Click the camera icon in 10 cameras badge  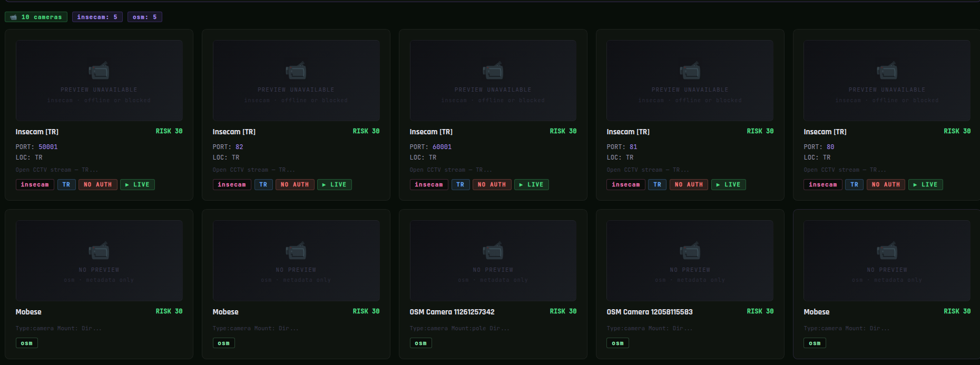(13, 17)
